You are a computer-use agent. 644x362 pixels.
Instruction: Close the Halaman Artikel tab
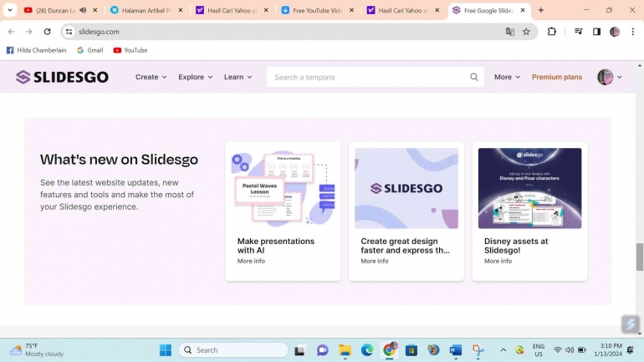point(181,10)
